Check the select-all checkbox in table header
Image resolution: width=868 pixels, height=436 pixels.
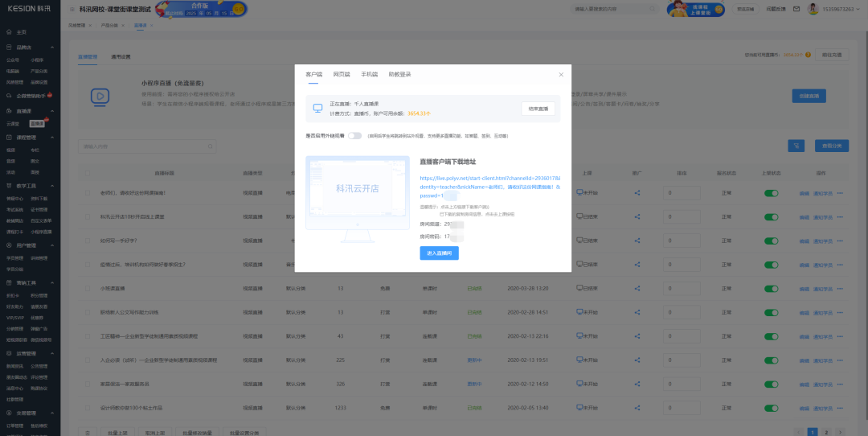coord(87,173)
